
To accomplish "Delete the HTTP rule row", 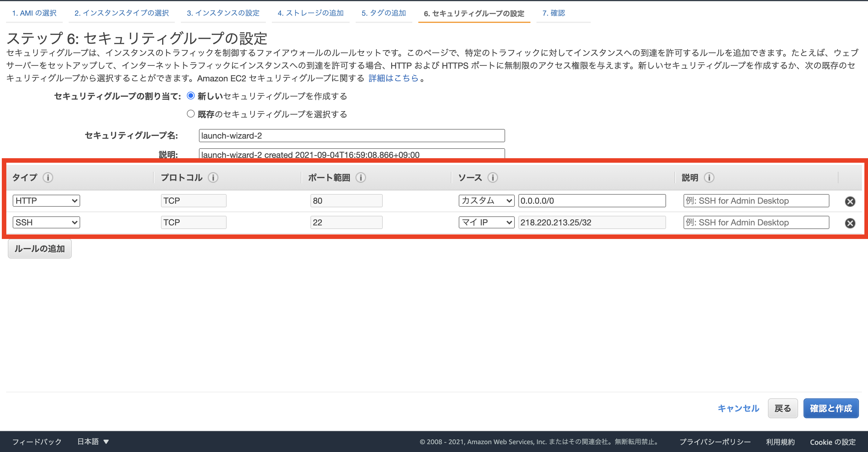I will (x=851, y=201).
